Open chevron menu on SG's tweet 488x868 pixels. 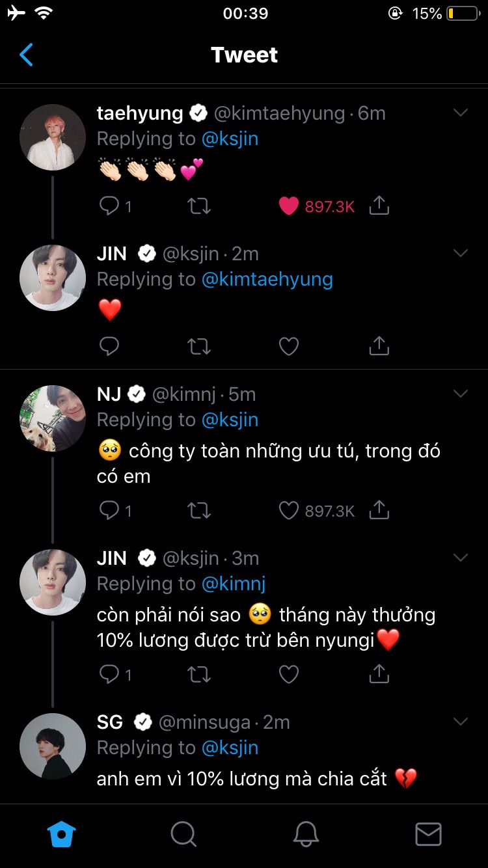(x=461, y=722)
